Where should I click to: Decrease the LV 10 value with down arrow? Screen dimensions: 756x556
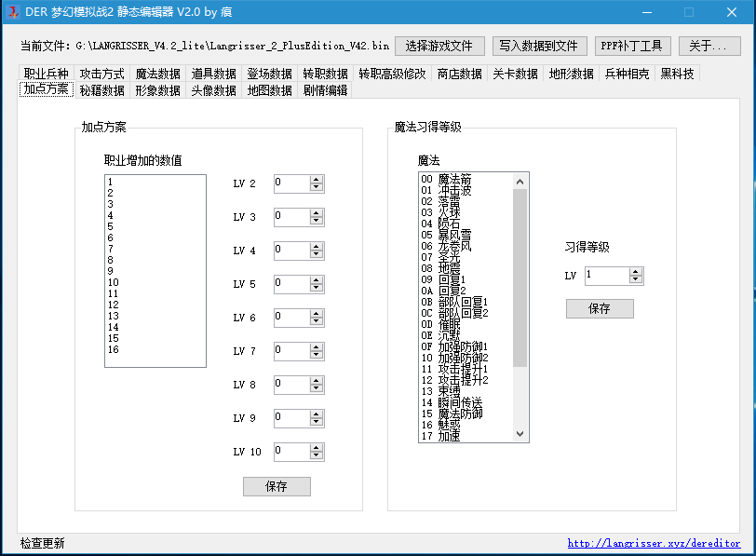(317, 456)
